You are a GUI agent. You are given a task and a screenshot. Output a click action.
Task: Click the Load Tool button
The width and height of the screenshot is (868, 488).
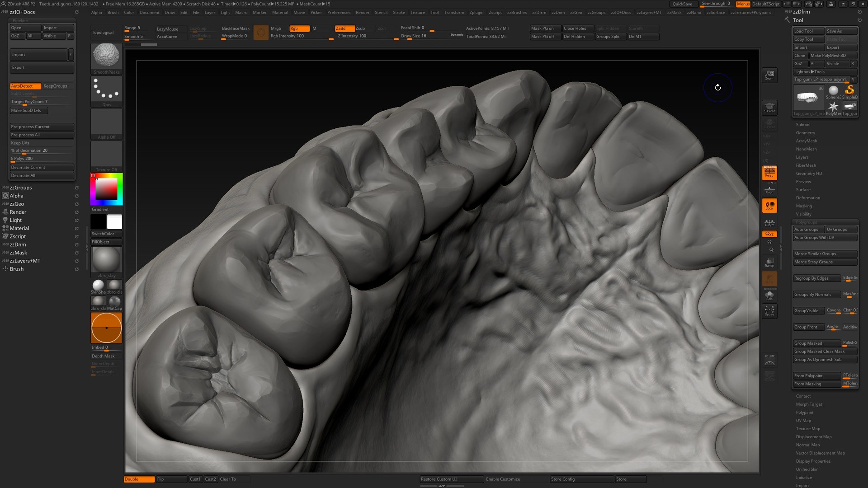(808, 31)
